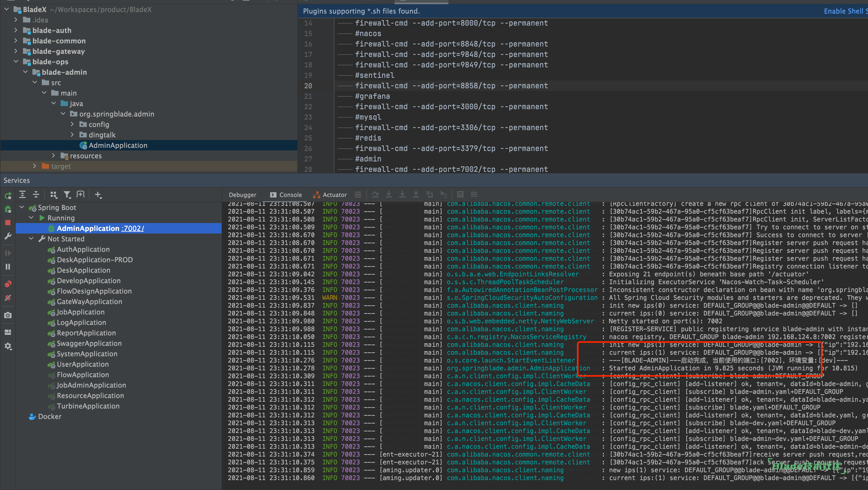Click the Show Execution Point icon
This screenshot has width=868, height=490.
(358, 195)
